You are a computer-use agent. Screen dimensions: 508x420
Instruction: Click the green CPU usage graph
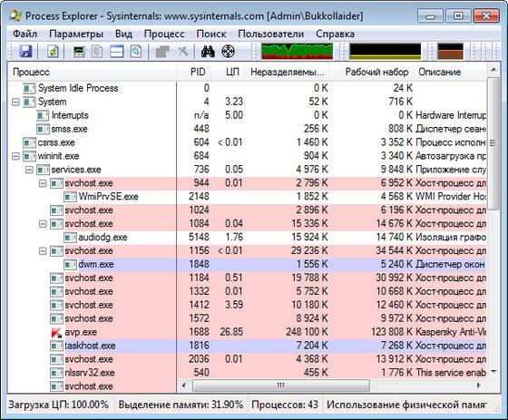[x=298, y=52]
